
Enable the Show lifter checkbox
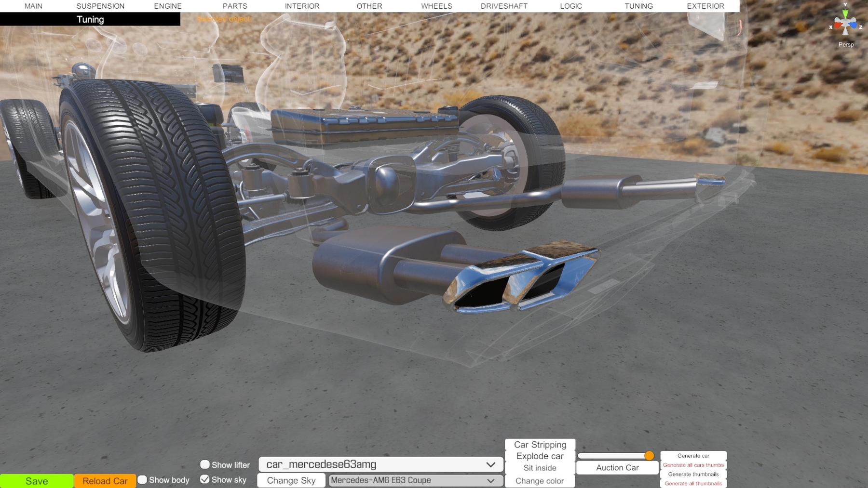click(205, 464)
